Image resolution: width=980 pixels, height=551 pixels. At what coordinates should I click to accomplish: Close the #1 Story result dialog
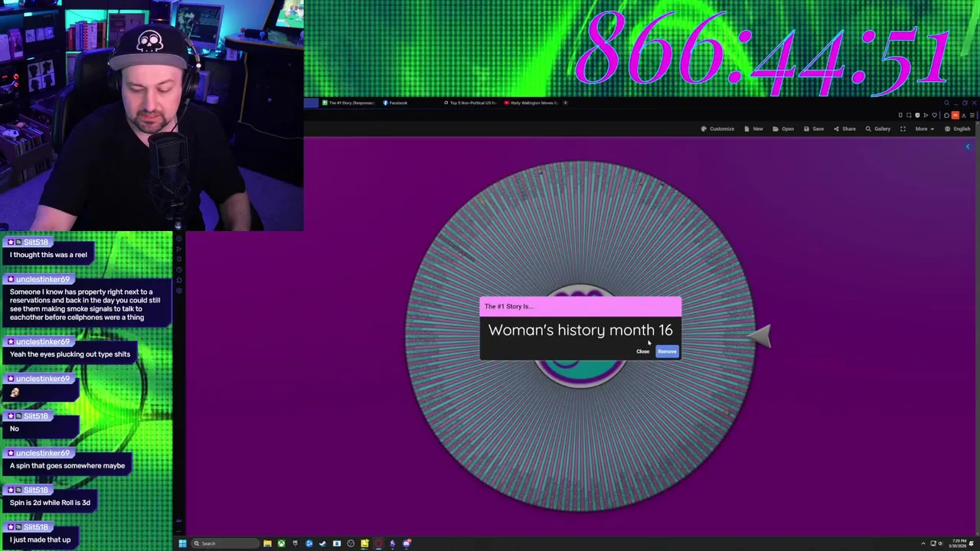point(642,351)
